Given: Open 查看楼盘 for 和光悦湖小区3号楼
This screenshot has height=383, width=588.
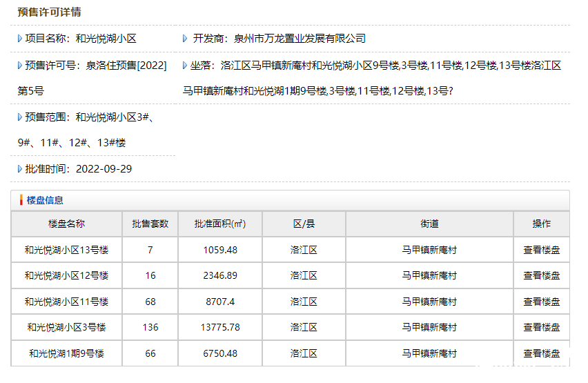Looking at the screenshot, I should 541,327.
